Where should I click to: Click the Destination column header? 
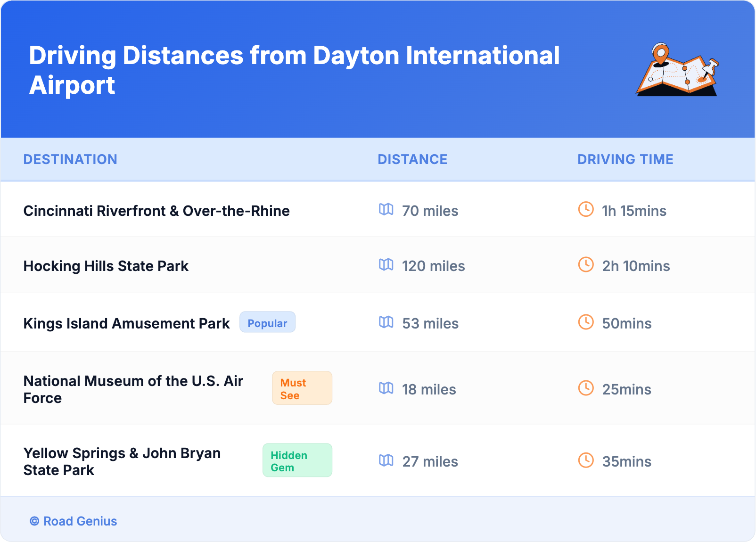pos(70,159)
